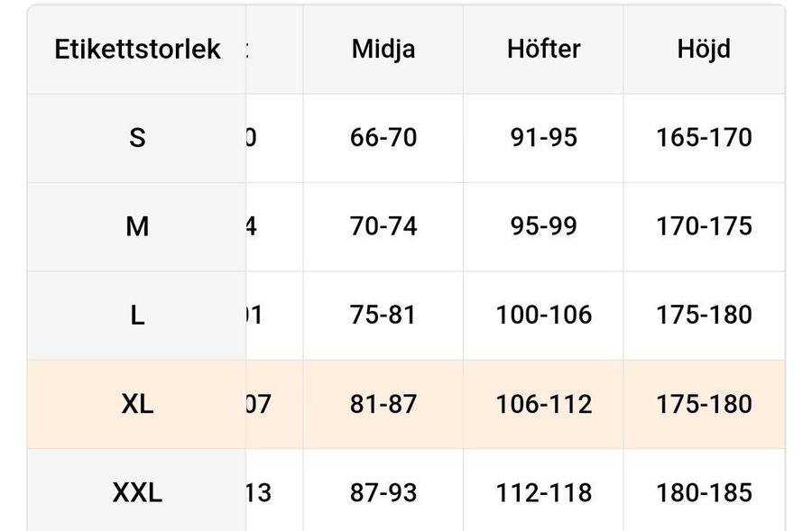Click the 66-70 waist cell
The image size is (812, 531).
[383, 138]
